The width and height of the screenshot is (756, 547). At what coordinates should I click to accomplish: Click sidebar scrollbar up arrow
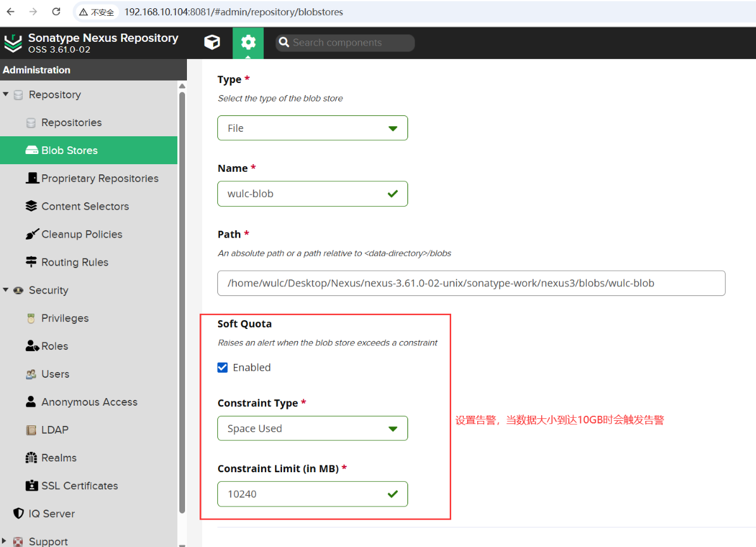[182, 86]
